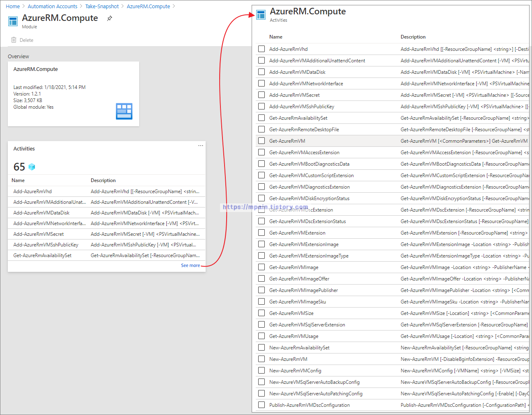532x415 pixels.
Task: Click Get-AzureRmVMImagePublisher activity name
Action: pos(304,290)
